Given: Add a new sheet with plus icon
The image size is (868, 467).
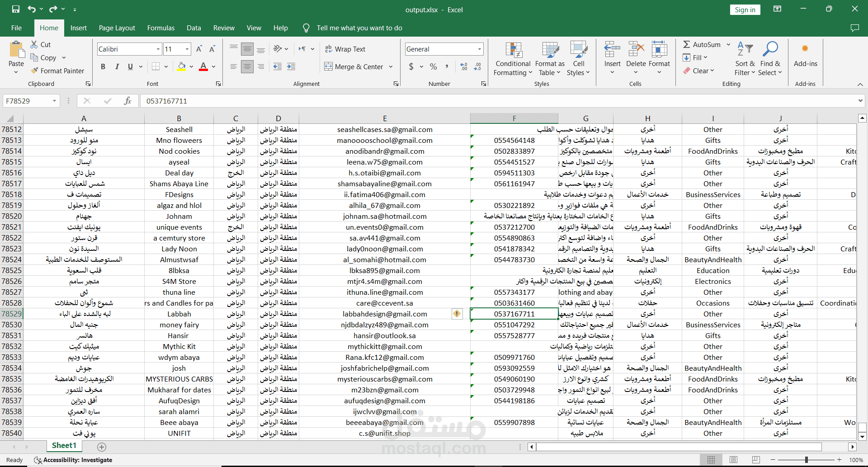Looking at the screenshot, I should 102,447.
